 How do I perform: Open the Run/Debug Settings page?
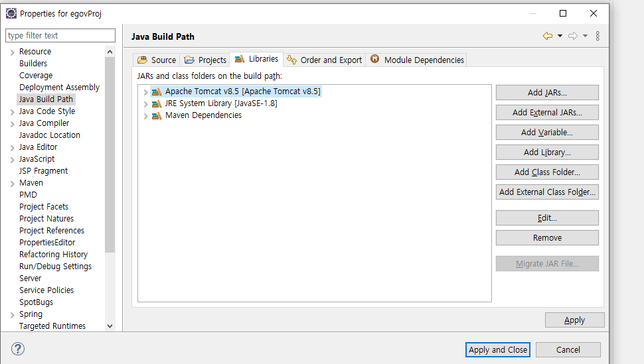56,267
